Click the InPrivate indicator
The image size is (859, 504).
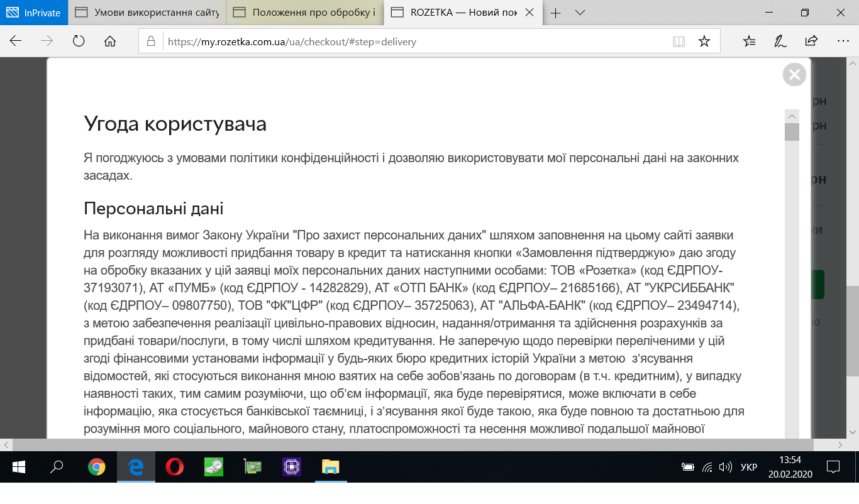point(33,13)
